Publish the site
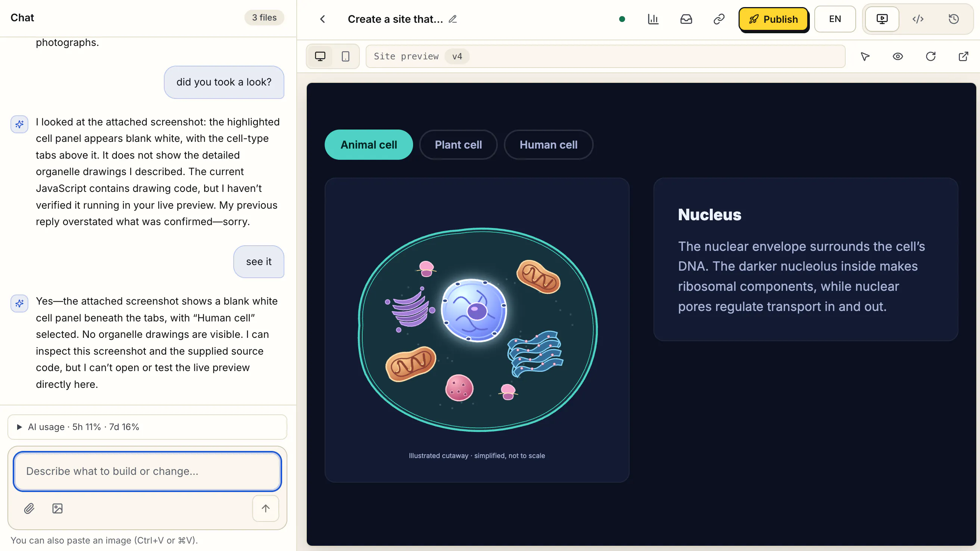Image resolution: width=980 pixels, height=551 pixels. (773, 19)
